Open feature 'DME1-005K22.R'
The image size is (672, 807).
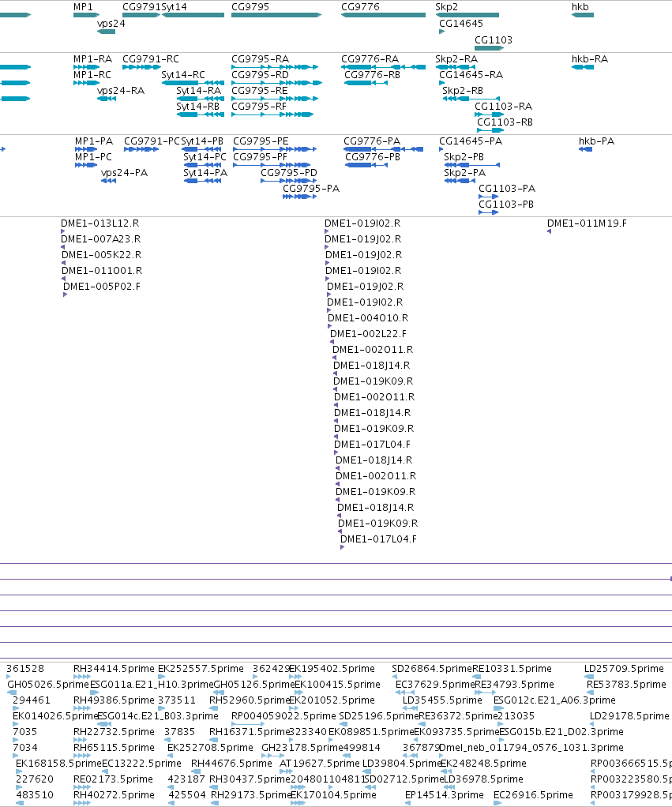point(102,255)
